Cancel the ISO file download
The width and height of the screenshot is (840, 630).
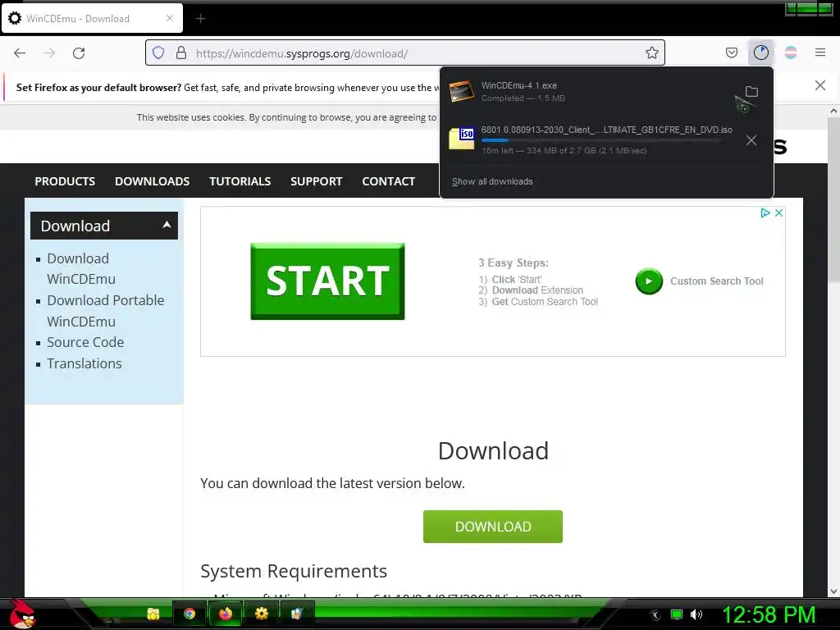pos(751,140)
